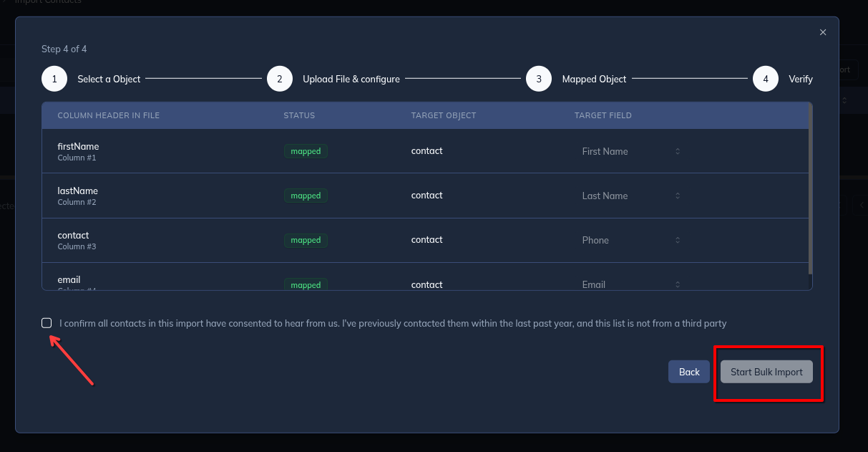The height and width of the screenshot is (452, 868).
Task: Click the mapped status badge for email
Action: point(306,284)
